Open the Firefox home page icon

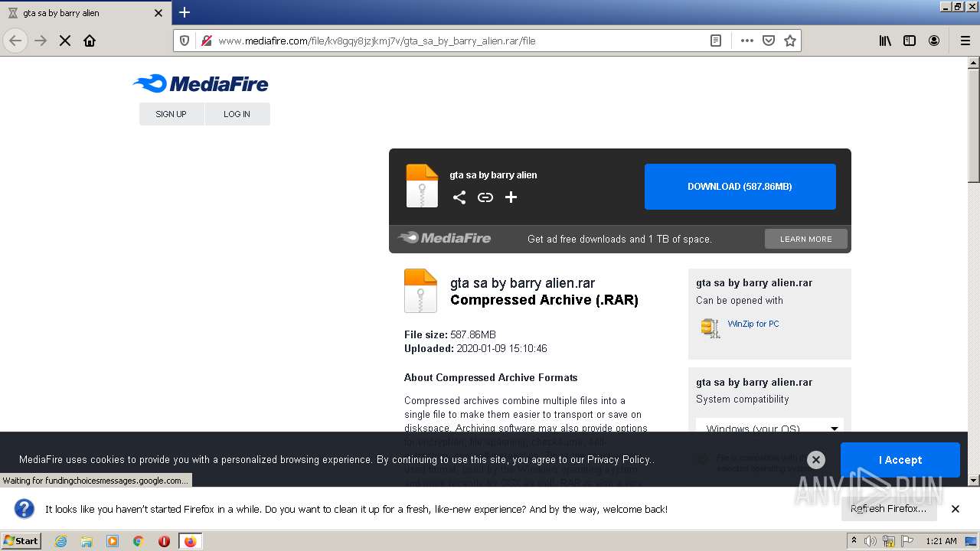point(90,41)
